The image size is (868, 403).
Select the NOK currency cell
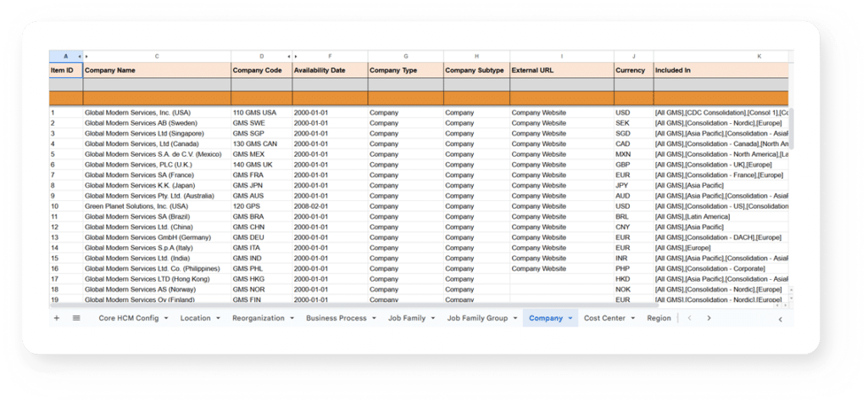pyautogui.click(x=634, y=289)
